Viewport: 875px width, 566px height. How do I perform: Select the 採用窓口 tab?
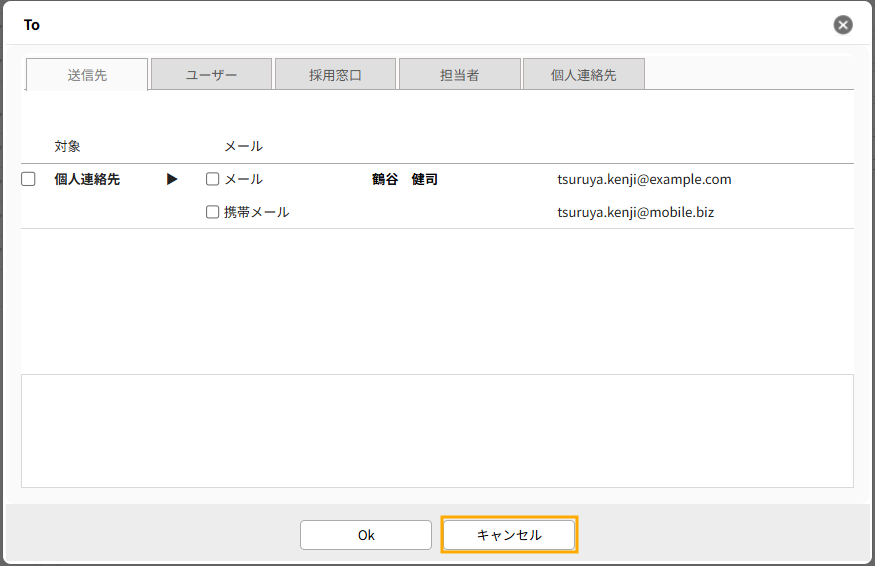pos(335,75)
